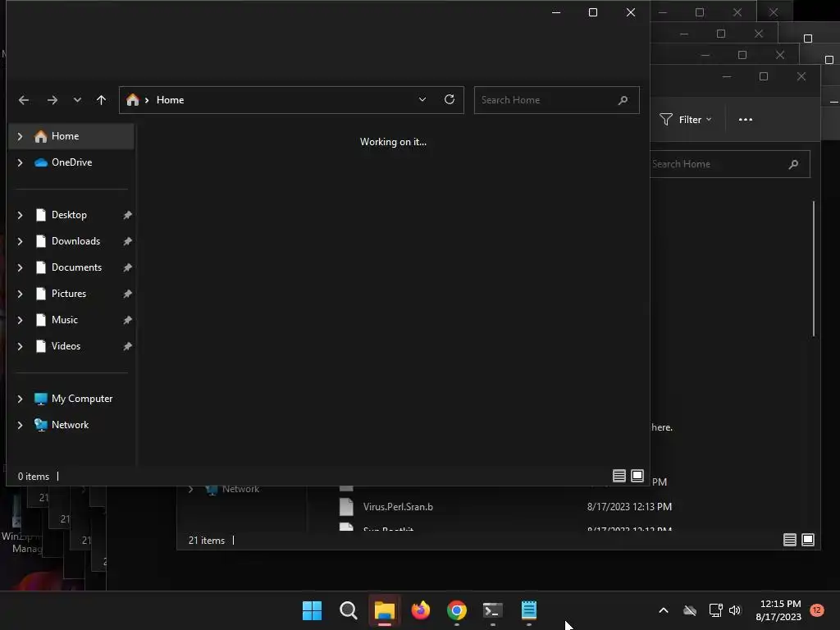
Task: Switch background window to details view
Action: click(x=790, y=540)
